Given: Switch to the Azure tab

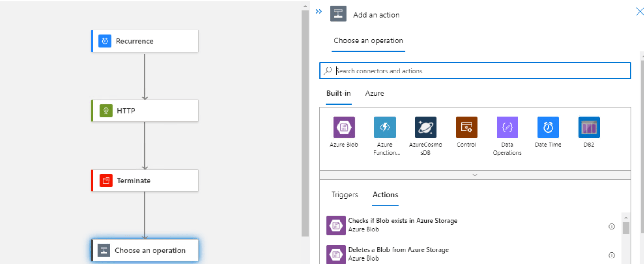Looking at the screenshot, I should pos(374,93).
